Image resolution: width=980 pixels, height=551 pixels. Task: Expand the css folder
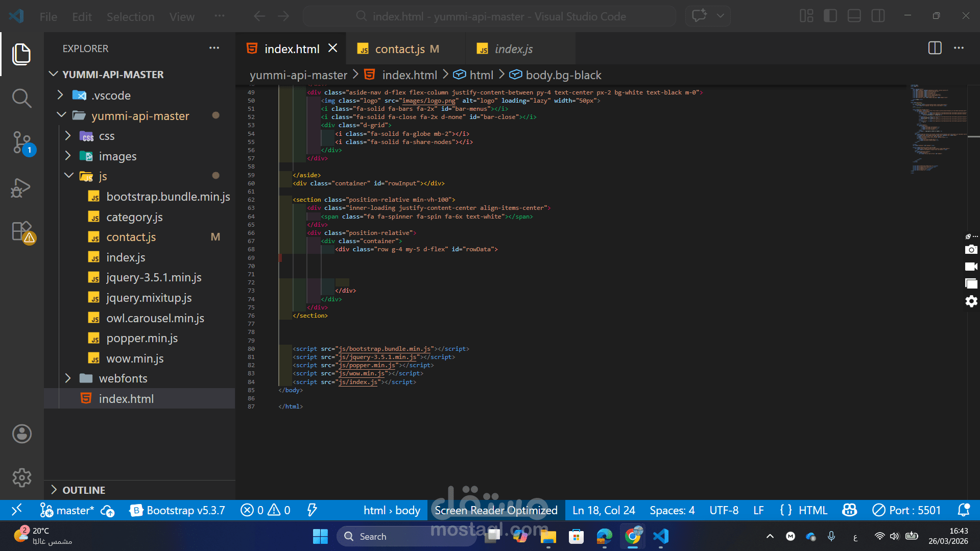coord(68,136)
